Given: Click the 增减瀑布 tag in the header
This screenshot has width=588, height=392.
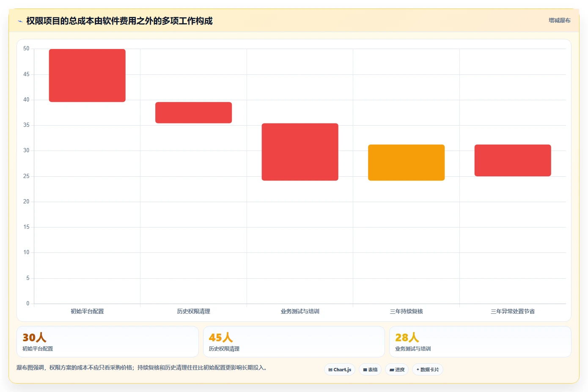Looking at the screenshot, I should click(x=559, y=20).
